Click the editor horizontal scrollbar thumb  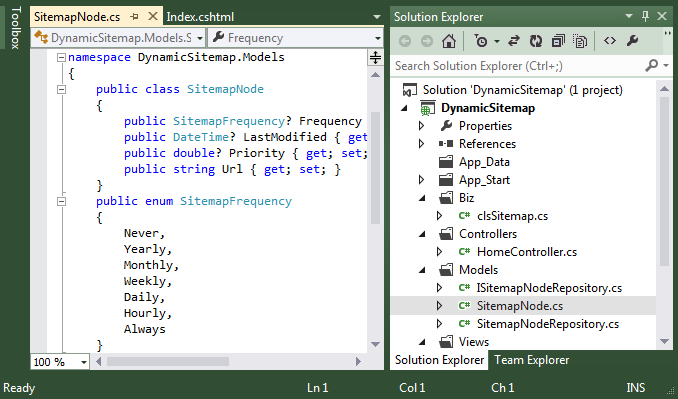click(x=168, y=361)
